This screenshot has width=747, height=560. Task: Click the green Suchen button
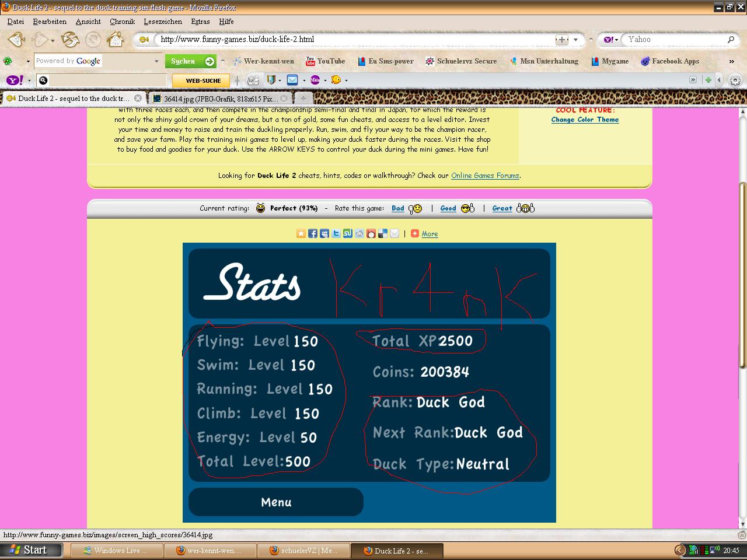[x=191, y=61]
